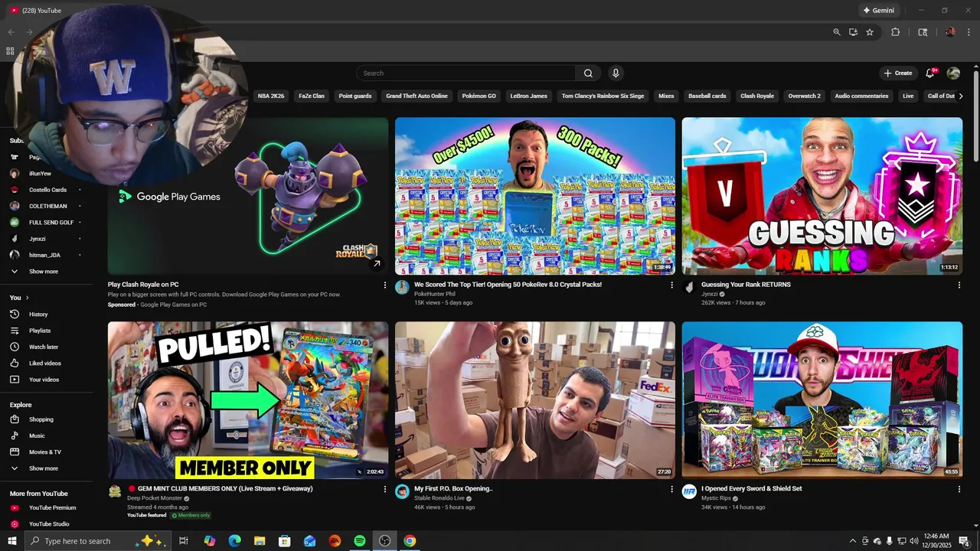This screenshot has width=980, height=551.
Task: Click the install app icon in address bar
Action: pos(853,32)
